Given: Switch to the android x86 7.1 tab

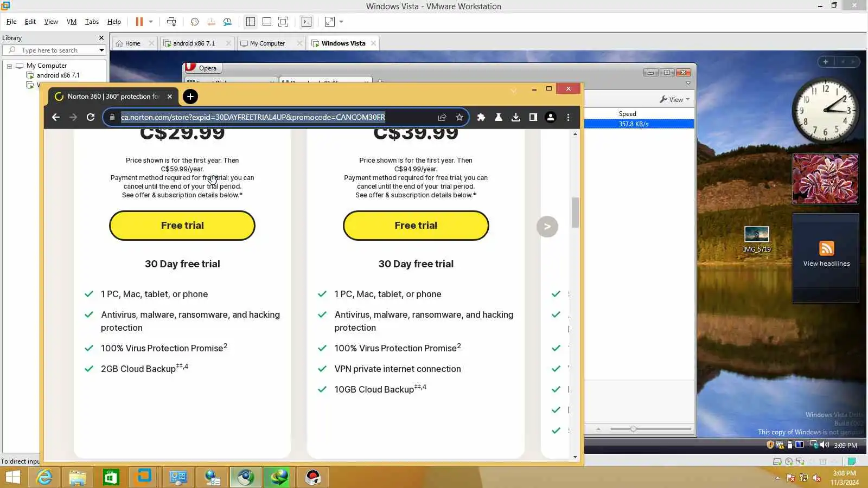Looking at the screenshot, I should coord(194,43).
